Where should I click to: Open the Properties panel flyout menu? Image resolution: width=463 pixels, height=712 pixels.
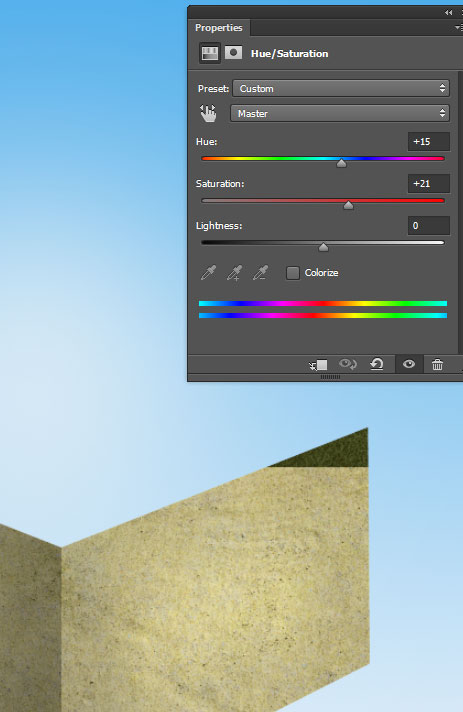[458, 28]
